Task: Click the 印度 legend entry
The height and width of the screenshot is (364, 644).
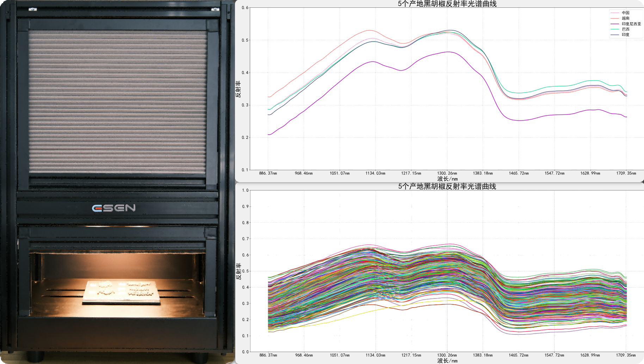Action: tap(625, 35)
